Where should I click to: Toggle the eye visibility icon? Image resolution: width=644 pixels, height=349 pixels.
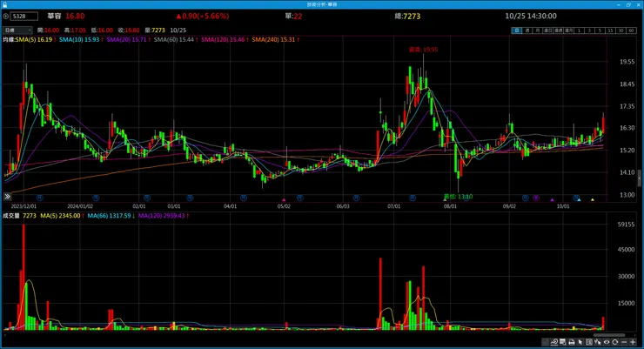[x=607, y=342]
